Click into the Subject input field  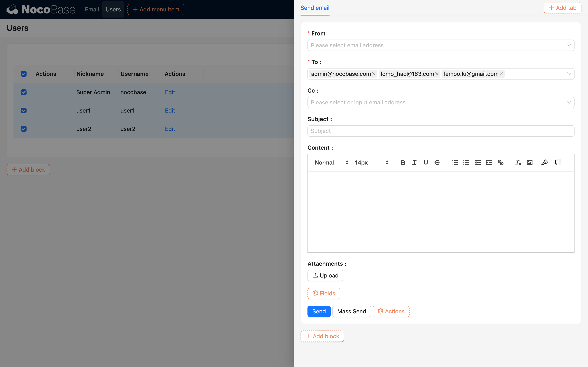(x=441, y=131)
